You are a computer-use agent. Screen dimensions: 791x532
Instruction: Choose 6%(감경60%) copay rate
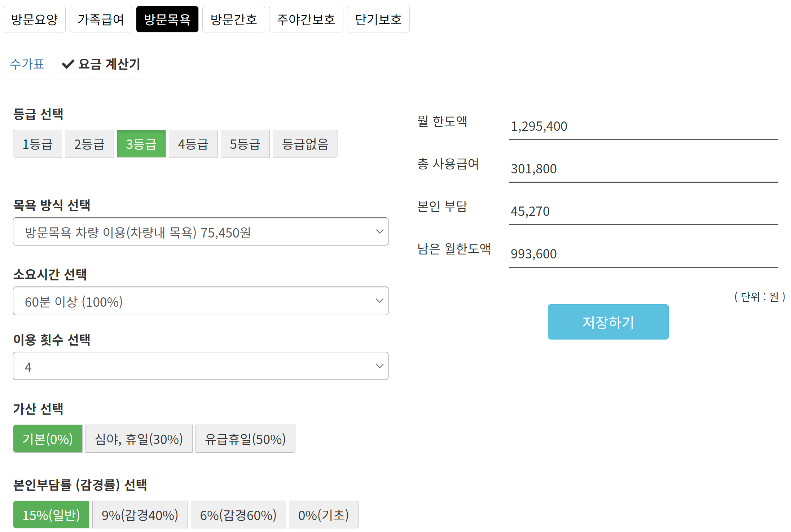[238, 515]
